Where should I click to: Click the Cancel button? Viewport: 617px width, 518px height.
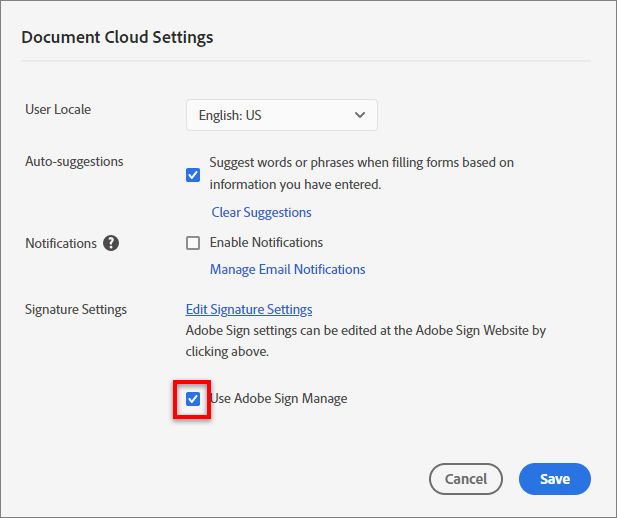point(466,479)
